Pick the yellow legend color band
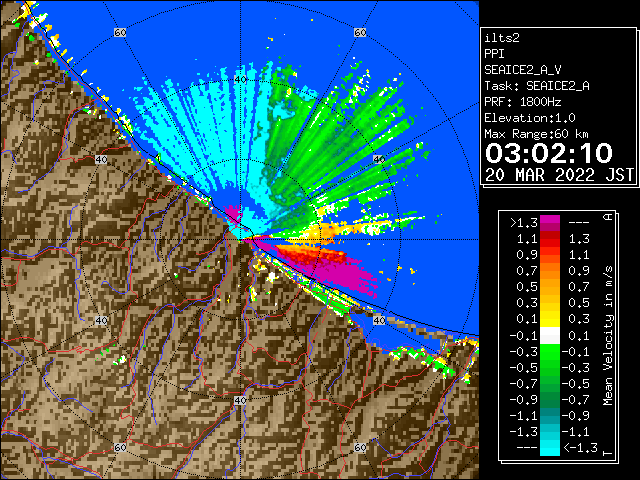 click(550, 319)
